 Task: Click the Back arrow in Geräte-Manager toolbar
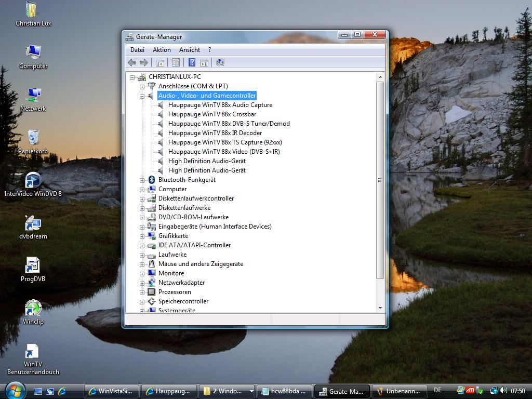click(x=132, y=62)
